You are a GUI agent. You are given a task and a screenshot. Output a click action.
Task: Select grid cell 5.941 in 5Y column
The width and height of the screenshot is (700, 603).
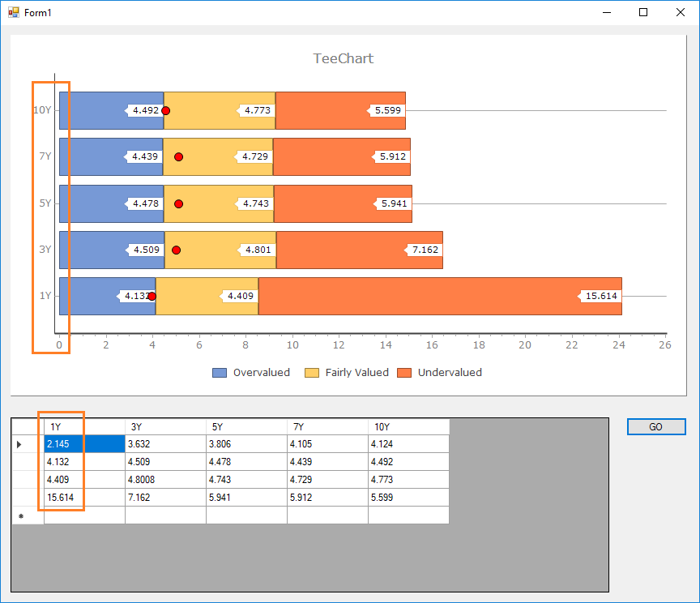[x=246, y=498]
